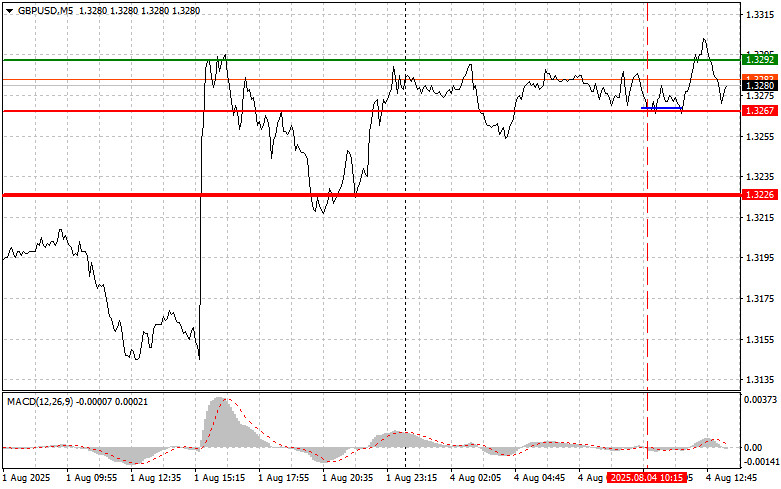Select the short blue horizontal line near 1.3267
The width and height of the screenshot is (781, 489).
661,108
